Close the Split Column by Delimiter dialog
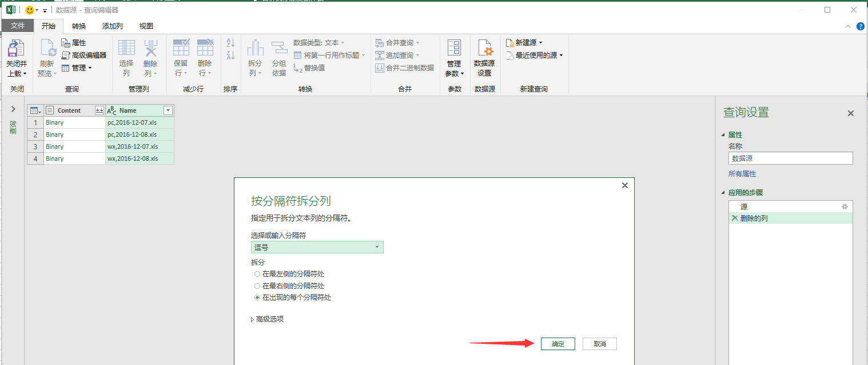Screen dimensions: 868x365 [625, 185]
